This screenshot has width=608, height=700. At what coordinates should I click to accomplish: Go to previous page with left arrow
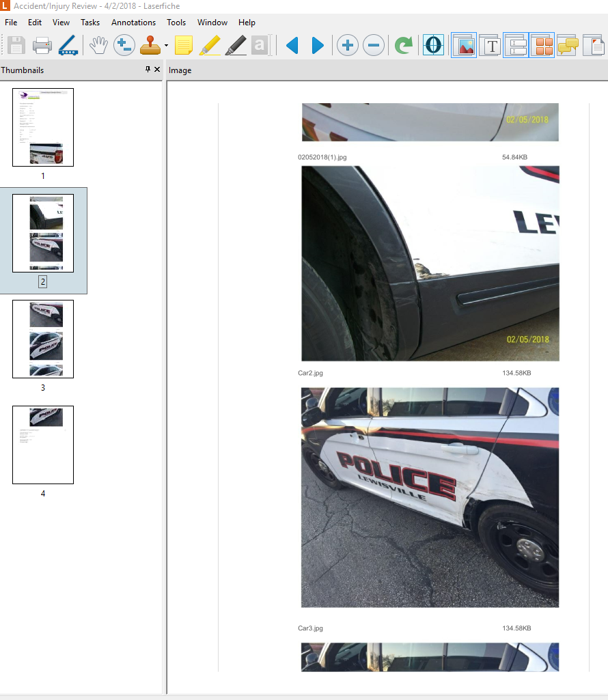click(292, 45)
